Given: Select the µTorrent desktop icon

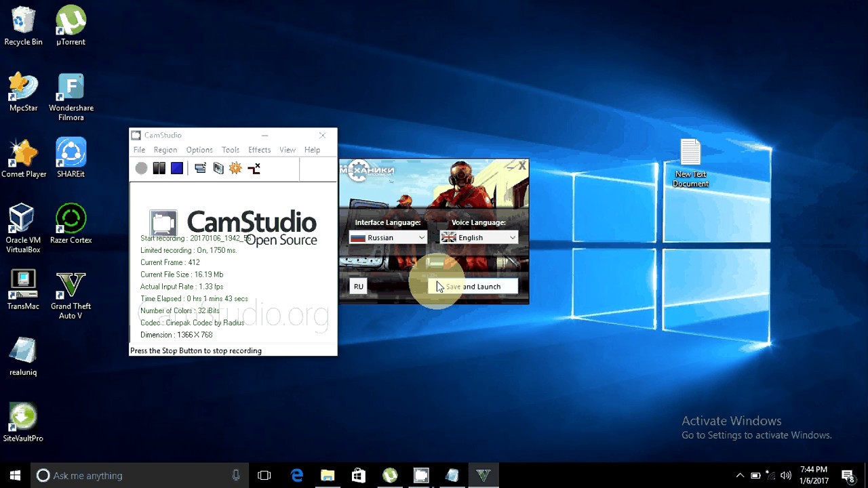Looking at the screenshot, I should [x=71, y=26].
